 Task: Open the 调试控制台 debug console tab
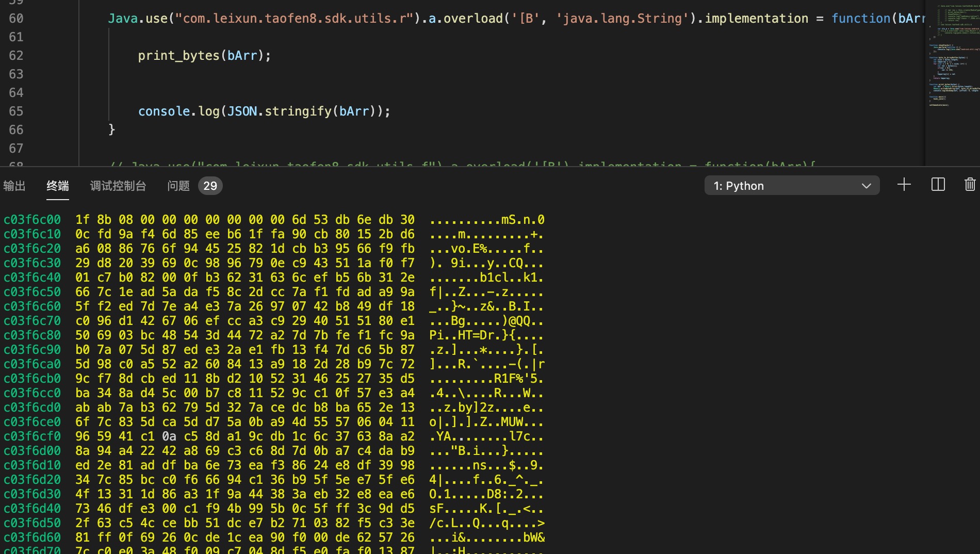click(118, 186)
